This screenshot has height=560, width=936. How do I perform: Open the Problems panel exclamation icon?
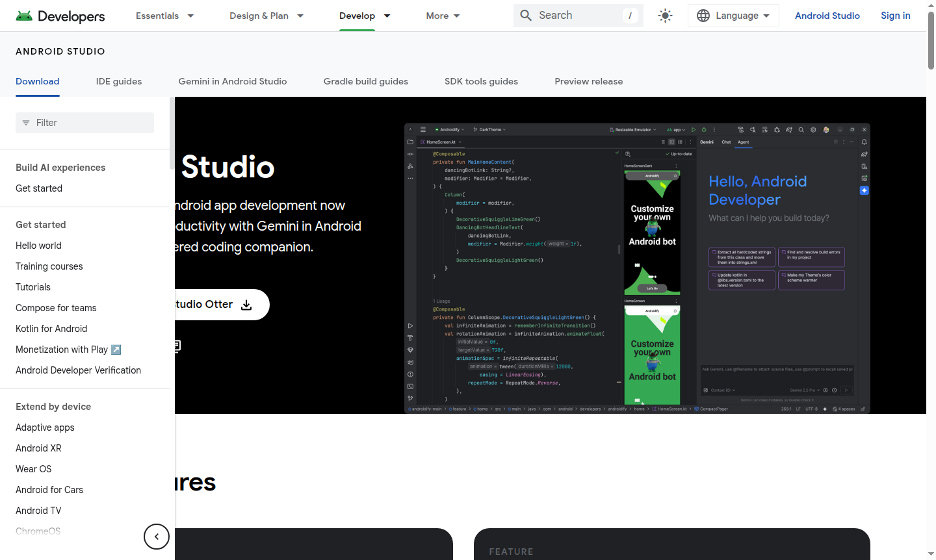click(410, 373)
